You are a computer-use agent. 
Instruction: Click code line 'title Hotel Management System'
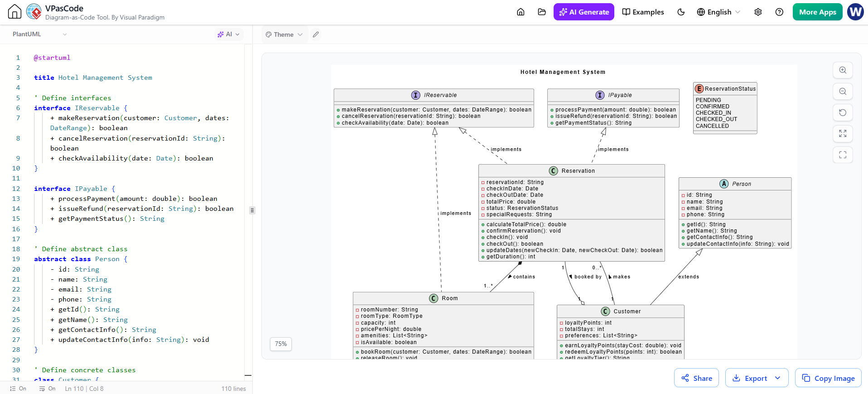pos(93,78)
